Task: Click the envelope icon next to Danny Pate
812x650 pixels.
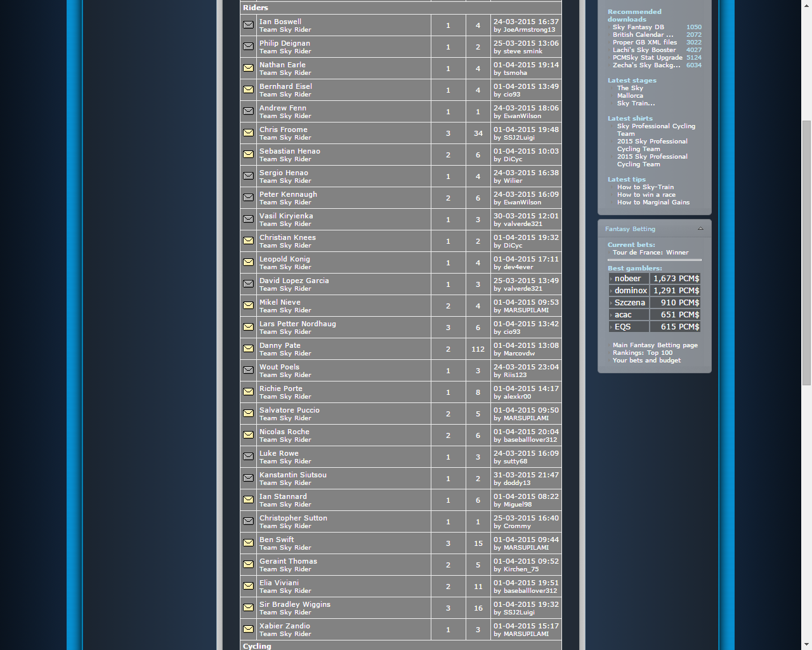Action: (x=248, y=348)
